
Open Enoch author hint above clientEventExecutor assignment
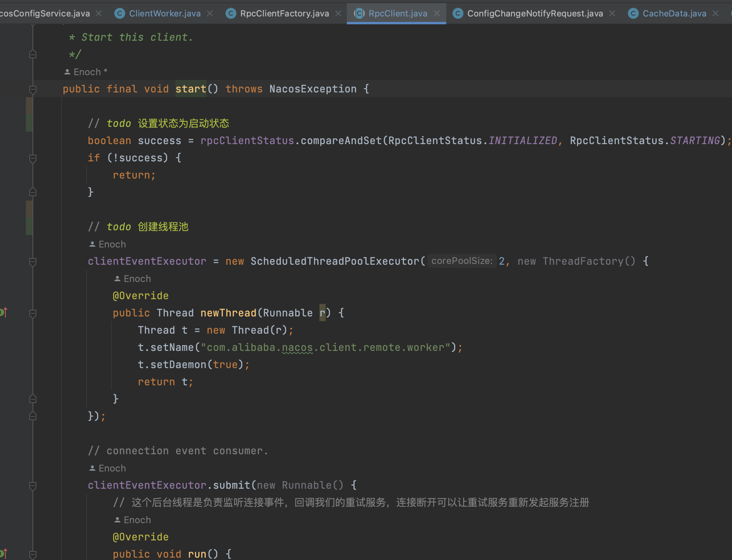pos(107,244)
